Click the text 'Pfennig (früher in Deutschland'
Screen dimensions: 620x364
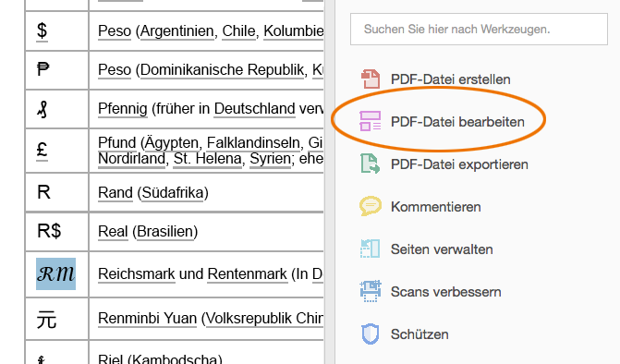point(197,108)
